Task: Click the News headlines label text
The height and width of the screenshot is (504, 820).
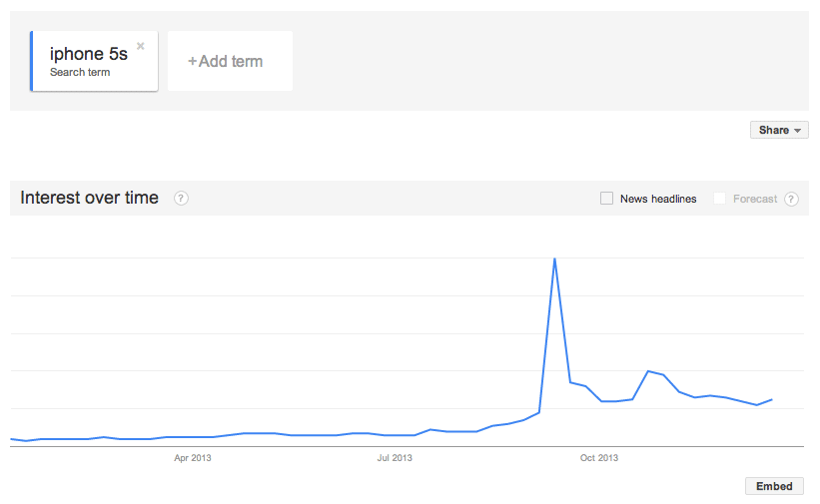Action: pyautogui.click(x=658, y=199)
